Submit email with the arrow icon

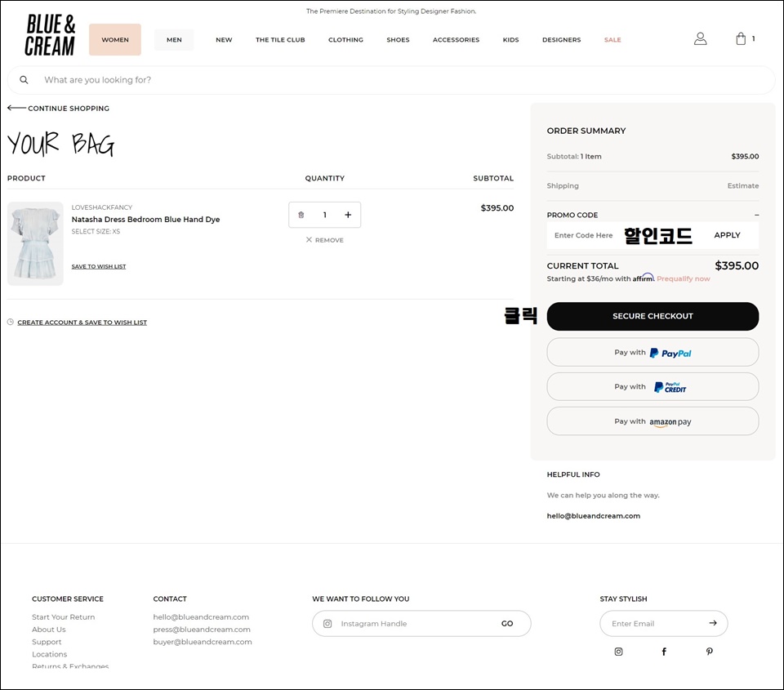click(x=713, y=623)
